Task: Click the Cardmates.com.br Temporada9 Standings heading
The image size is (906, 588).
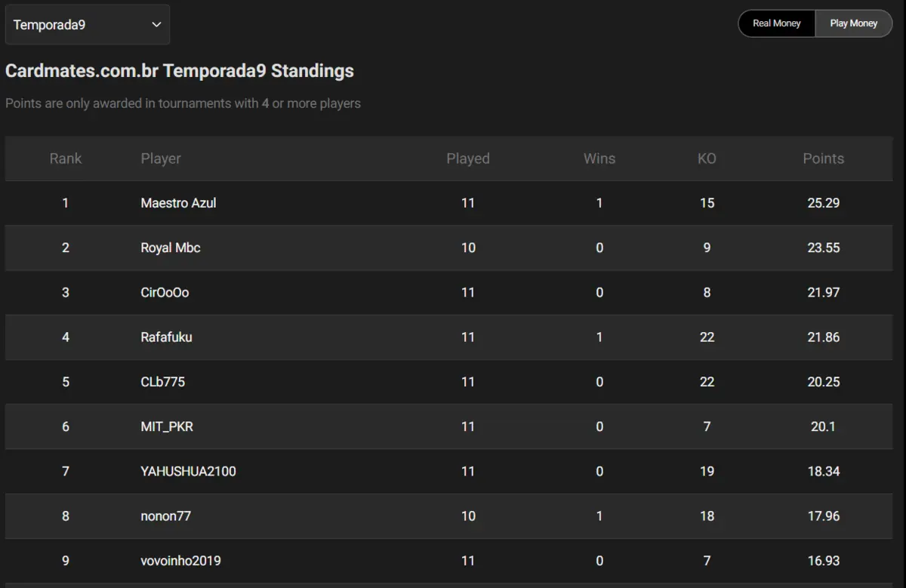Action: 180,71
